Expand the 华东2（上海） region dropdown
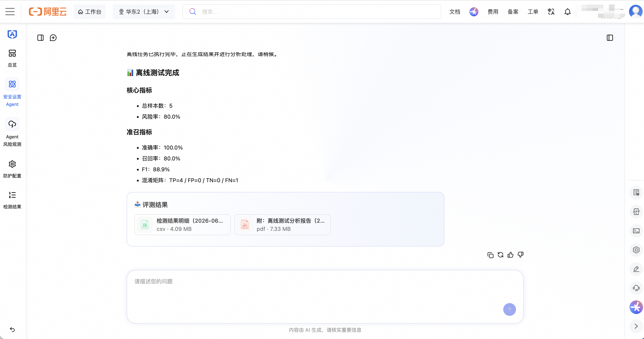644x339 pixels. pos(144,12)
